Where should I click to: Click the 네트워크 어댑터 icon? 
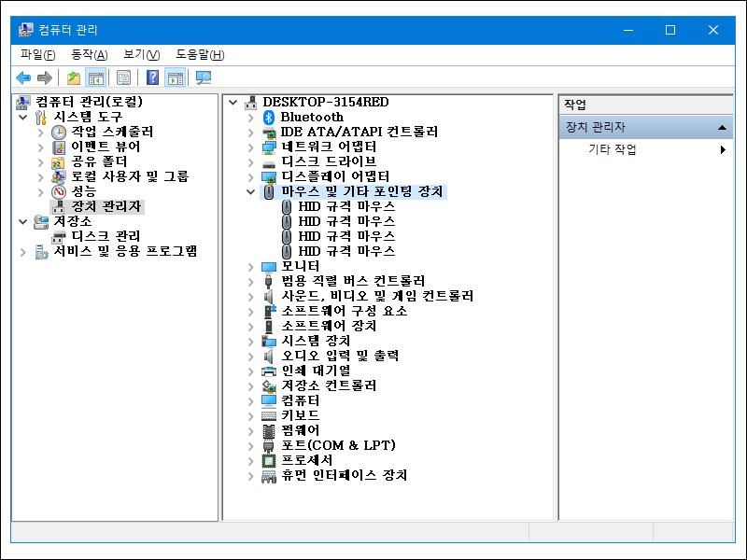click(269, 147)
